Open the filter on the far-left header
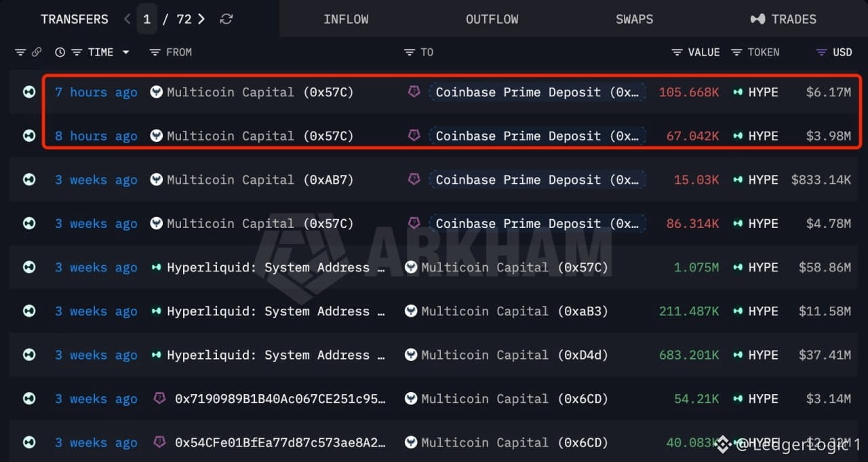Viewport: 868px width, 462px height. click(x=20, y=52)
